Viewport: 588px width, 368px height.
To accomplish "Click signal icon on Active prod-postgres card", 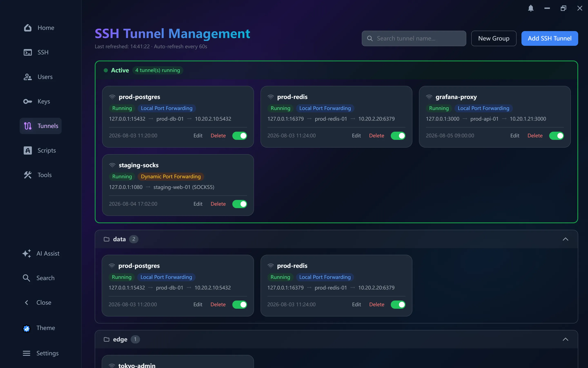I will tap(112, 97).
